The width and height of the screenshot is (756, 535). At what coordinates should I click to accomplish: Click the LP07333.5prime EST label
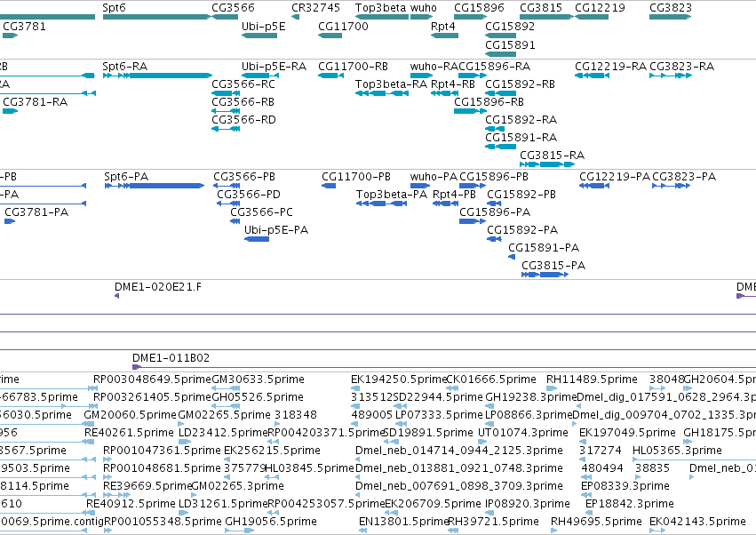[x=439, y=415]
